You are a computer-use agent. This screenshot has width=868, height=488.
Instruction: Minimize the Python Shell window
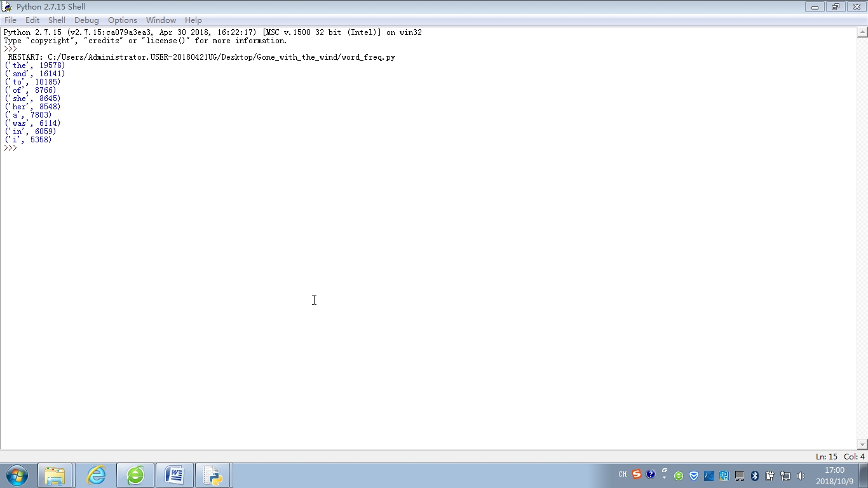coord(815,7)
